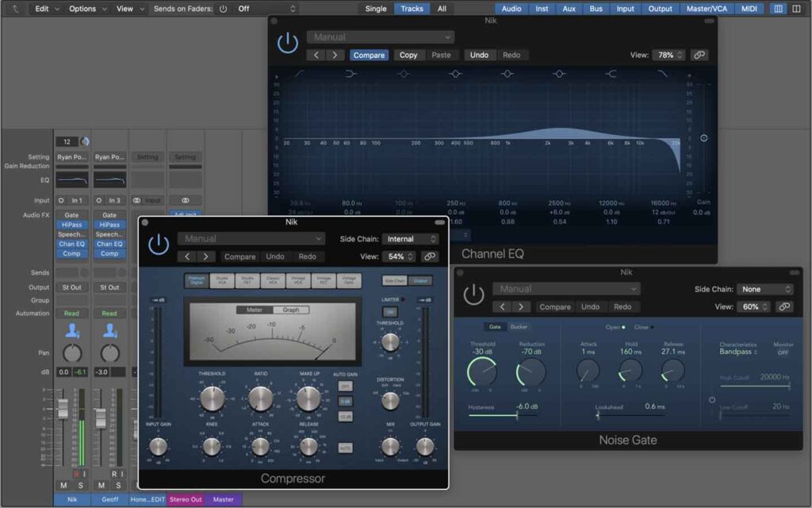Click the Compressor Release knob
812x508 pixels.
(x=308, y=446)
